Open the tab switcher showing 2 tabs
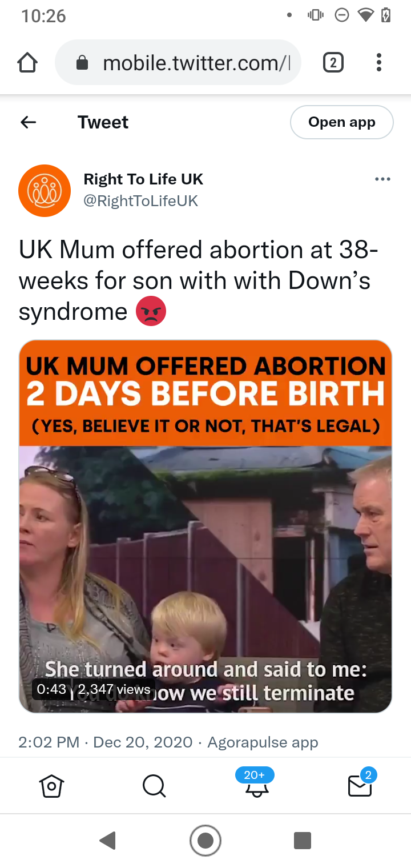Screen dimensions: 411x868 click(x=333, y=62)
